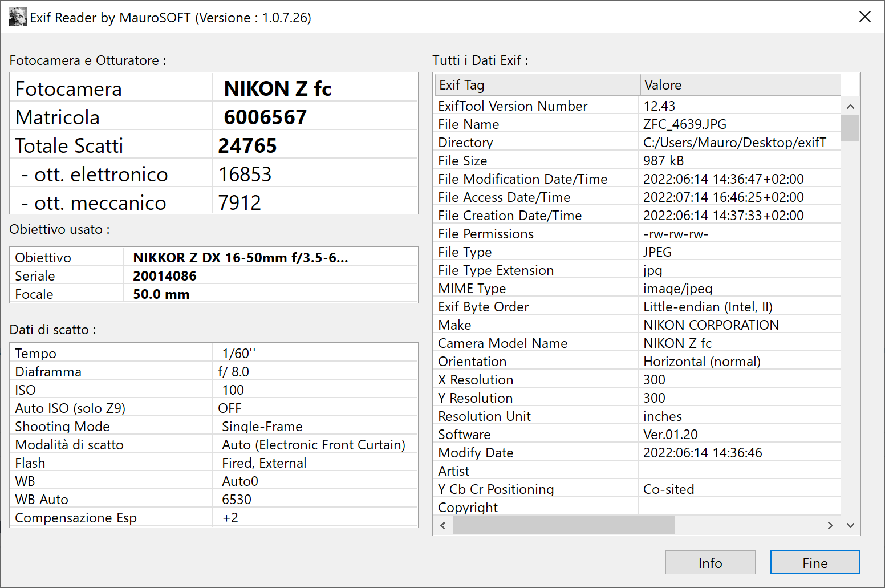Click the ISO value 100

coord(233,390)
